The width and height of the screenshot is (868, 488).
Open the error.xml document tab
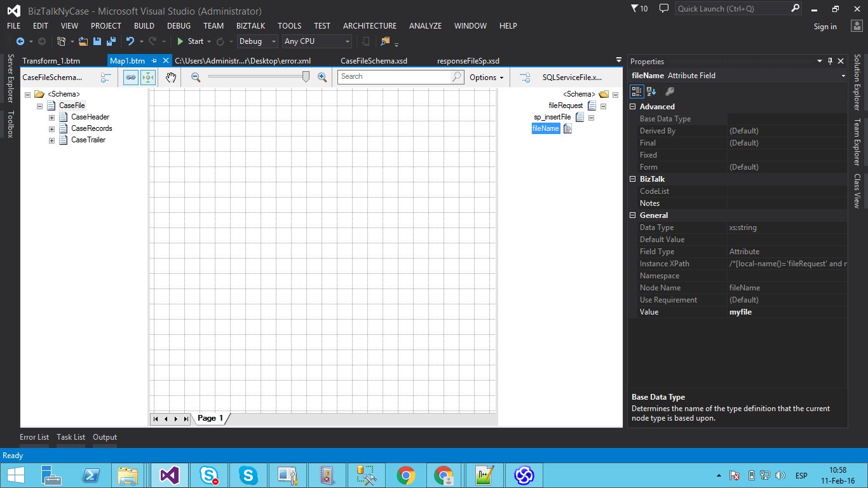point(243,61)
